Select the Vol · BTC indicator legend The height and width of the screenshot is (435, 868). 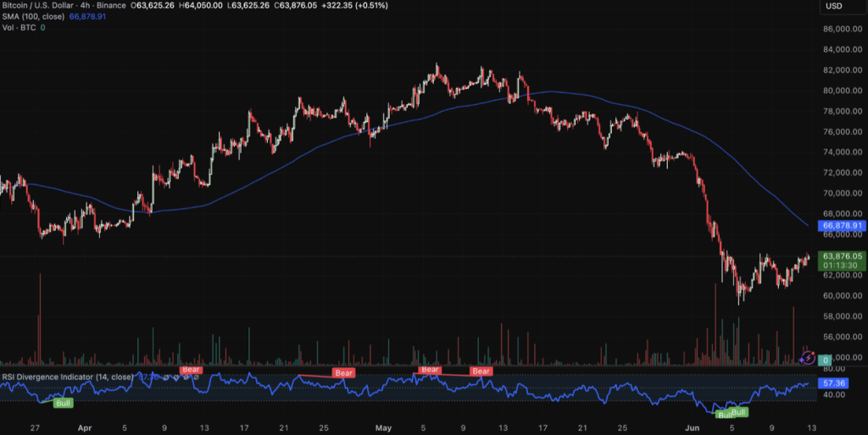click(19, 28)
